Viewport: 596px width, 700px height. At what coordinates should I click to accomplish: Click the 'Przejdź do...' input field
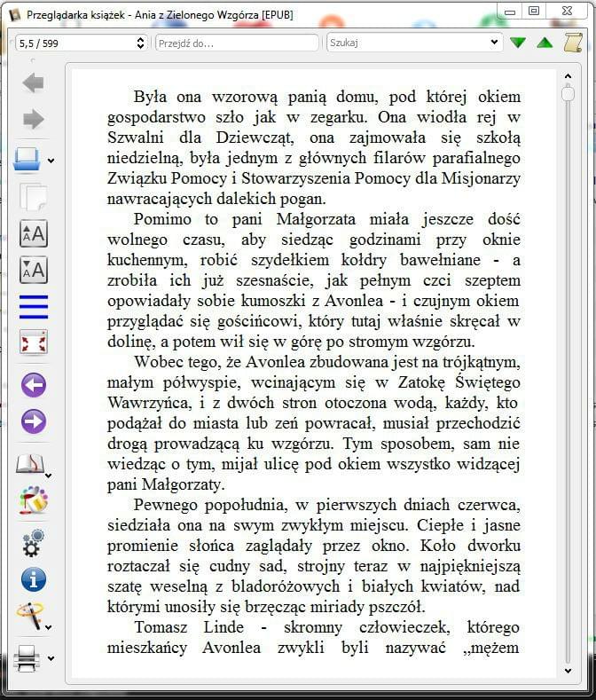tap(237, 43)
